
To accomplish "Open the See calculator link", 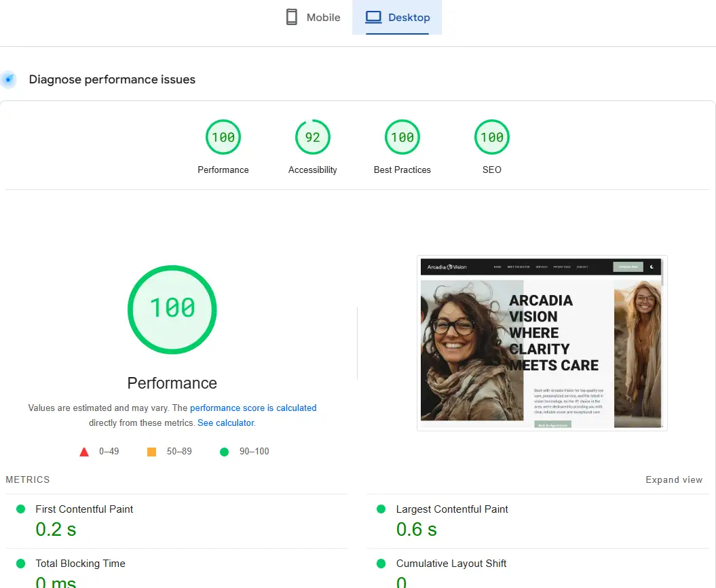I will click(x=225, y=423).
